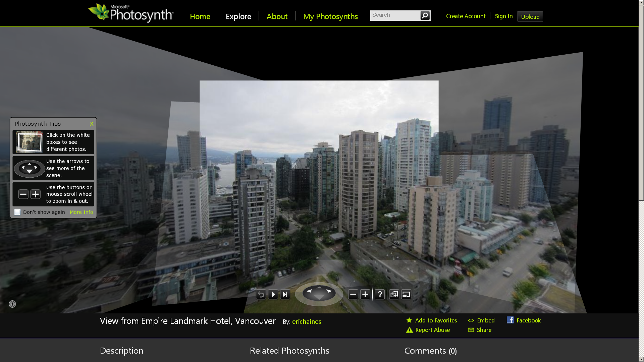644x362 pixels.
Task: Click the title View from Empire Landmark Hotel
Action: pos(188,321)
